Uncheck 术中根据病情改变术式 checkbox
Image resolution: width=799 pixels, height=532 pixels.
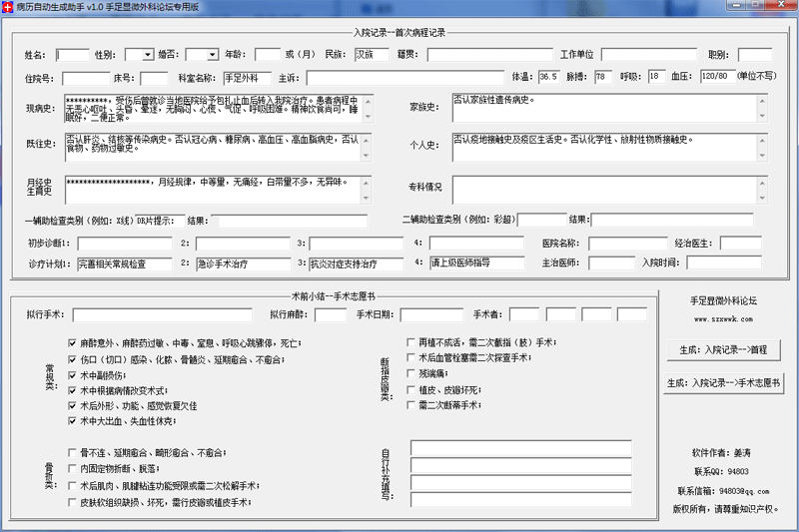pyautogui.click(x=72, y=390)
